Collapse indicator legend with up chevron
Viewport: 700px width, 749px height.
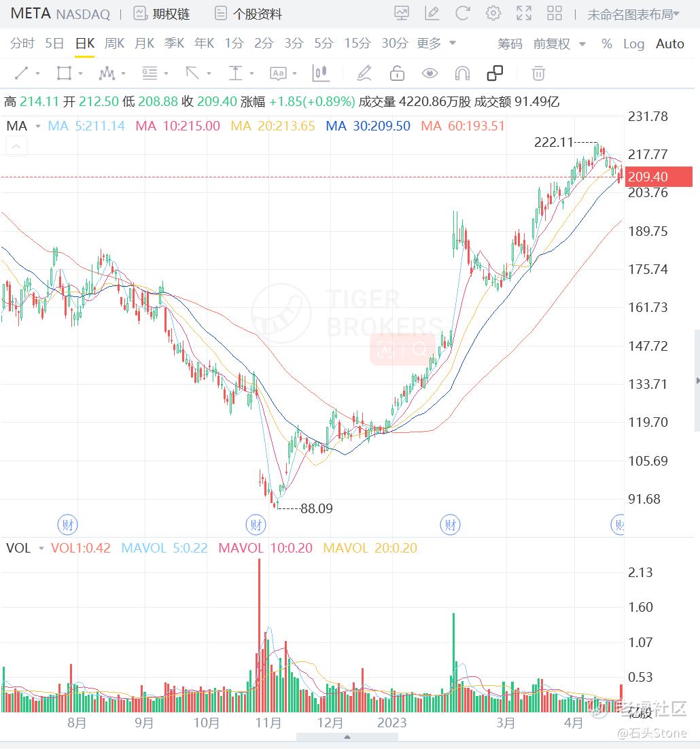pyautogui.click(x=16, y=146)
